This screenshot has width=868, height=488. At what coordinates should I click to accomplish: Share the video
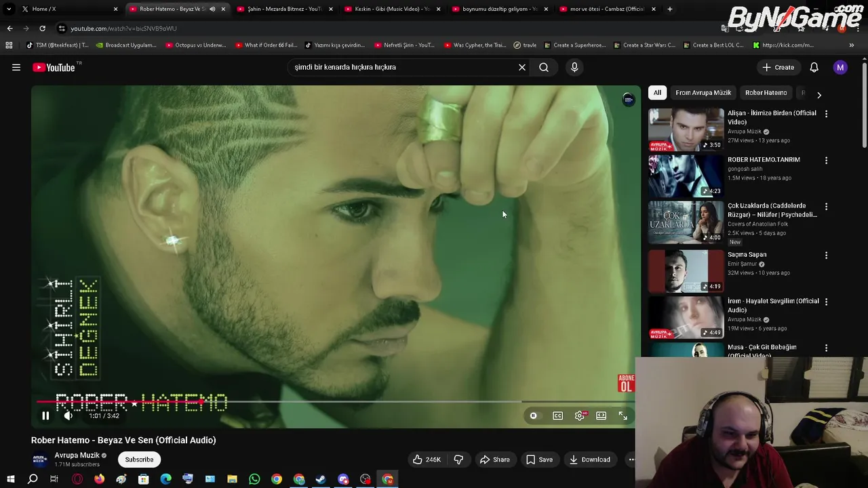point(495,460)
